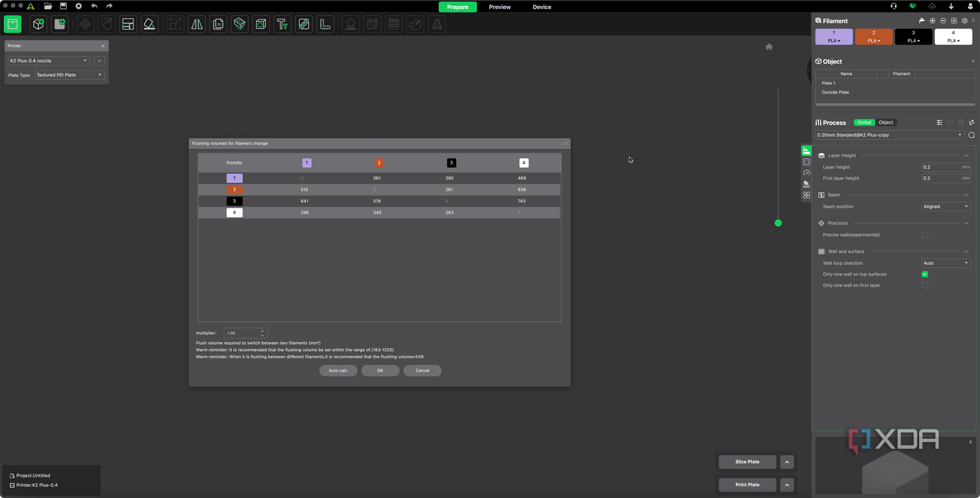The height and width of the screenshot is (498, 980).
Task: Enable Precise wall(experimental) checkbox
Action: [x=924, y=235]
